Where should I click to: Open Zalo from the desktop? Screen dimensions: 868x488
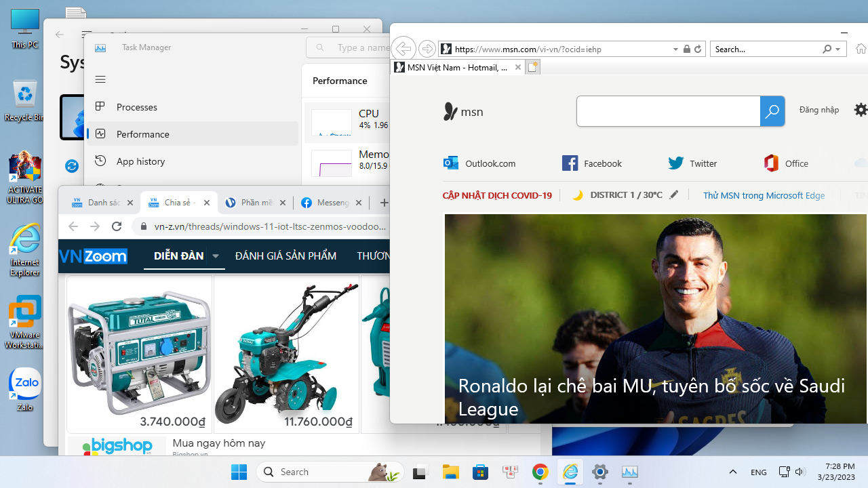[24, 386]
